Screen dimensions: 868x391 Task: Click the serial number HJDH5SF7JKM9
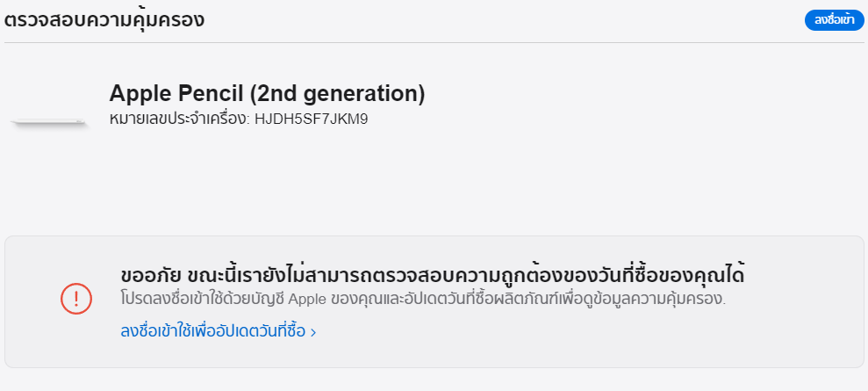pos(311,119)
